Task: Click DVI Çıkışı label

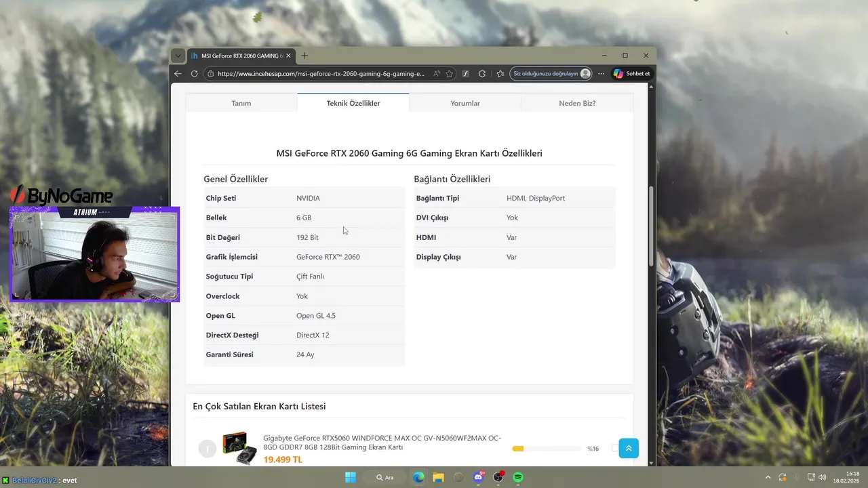Action: click(x=432, y=218)
